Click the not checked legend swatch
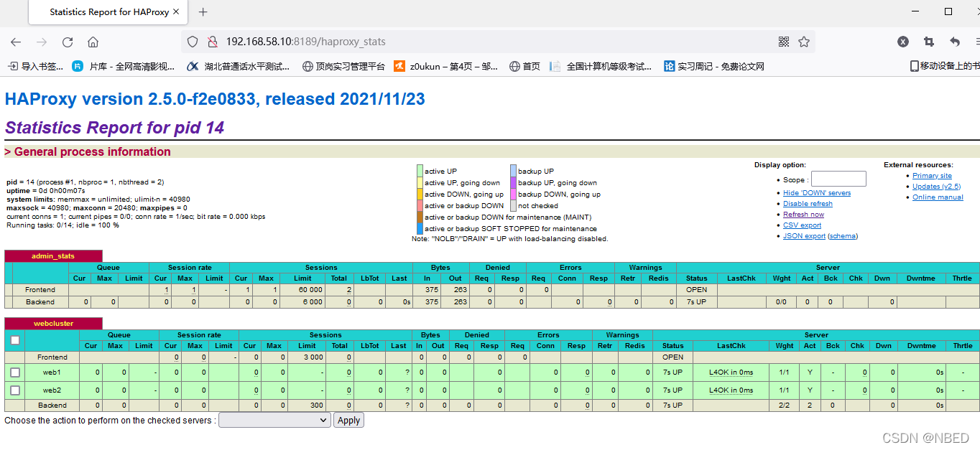980x450 pixels. (513, 205)
